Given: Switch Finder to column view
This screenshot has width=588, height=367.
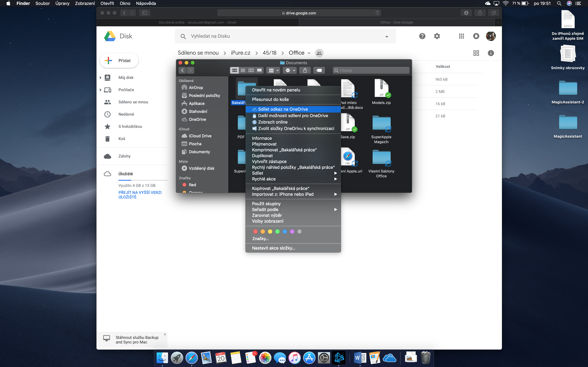Looking at the screenshot, I should 251,70.
